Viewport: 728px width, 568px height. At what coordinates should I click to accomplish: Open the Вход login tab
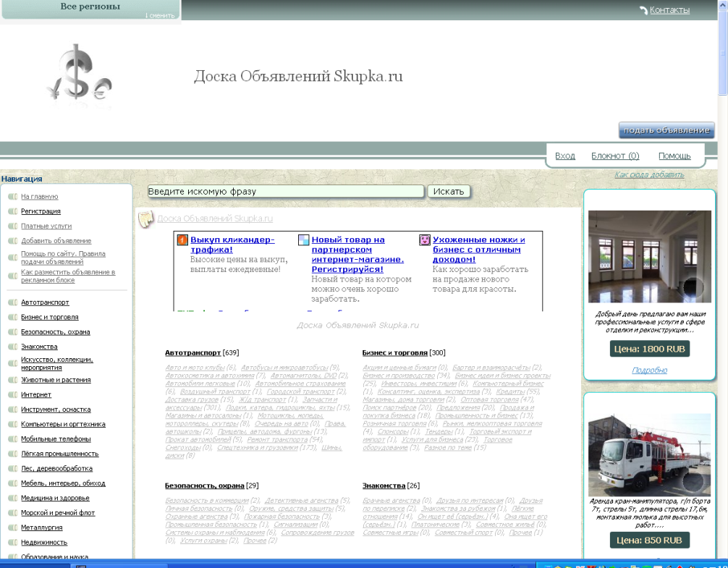point(564,156)
